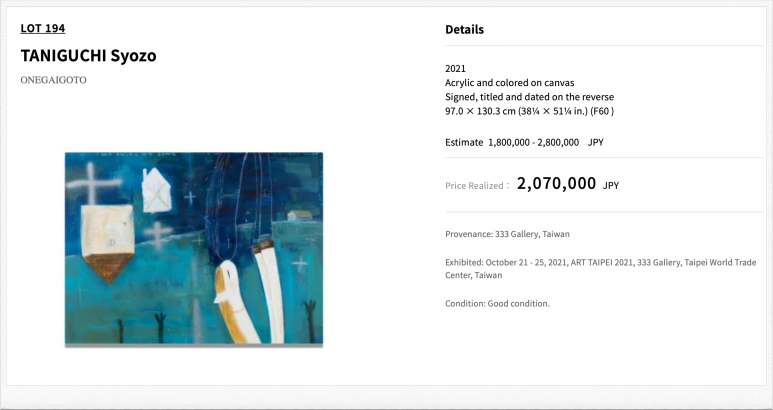
Task: Click the white house shape in painting
Action: pyautogui.click(x=158, y=190)
